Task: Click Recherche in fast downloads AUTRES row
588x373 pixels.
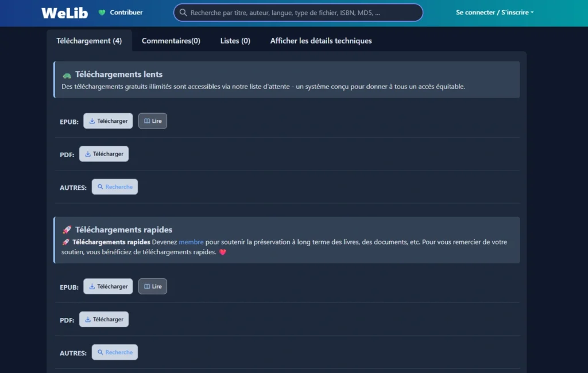Action: pyautogui.click(x=115, y=352)
